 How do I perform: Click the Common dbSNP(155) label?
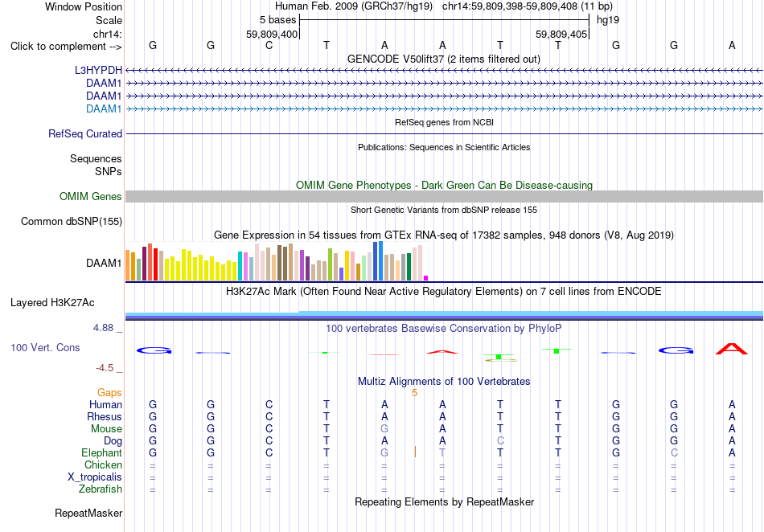[x=72, y=222]
